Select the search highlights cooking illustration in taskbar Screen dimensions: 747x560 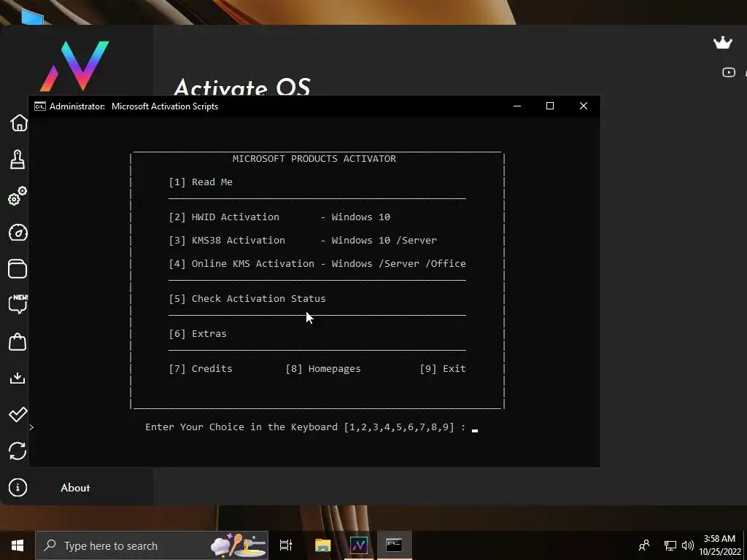[239, 545]
